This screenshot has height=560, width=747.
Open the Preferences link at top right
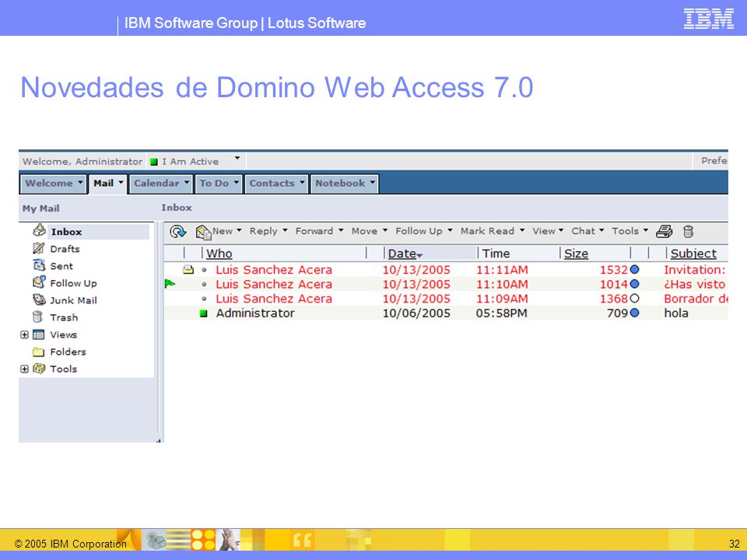click(x=714, y=161)
